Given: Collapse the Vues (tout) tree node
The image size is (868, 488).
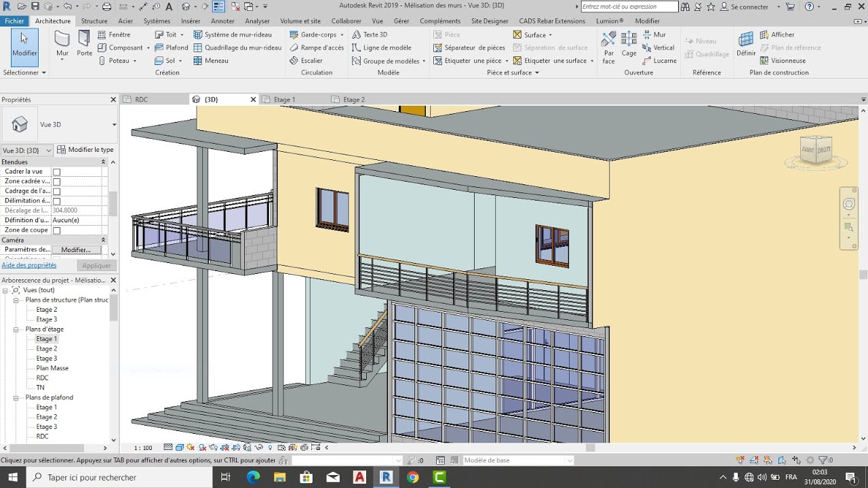Looking at the screenshot, I should (x=5, y=290).
